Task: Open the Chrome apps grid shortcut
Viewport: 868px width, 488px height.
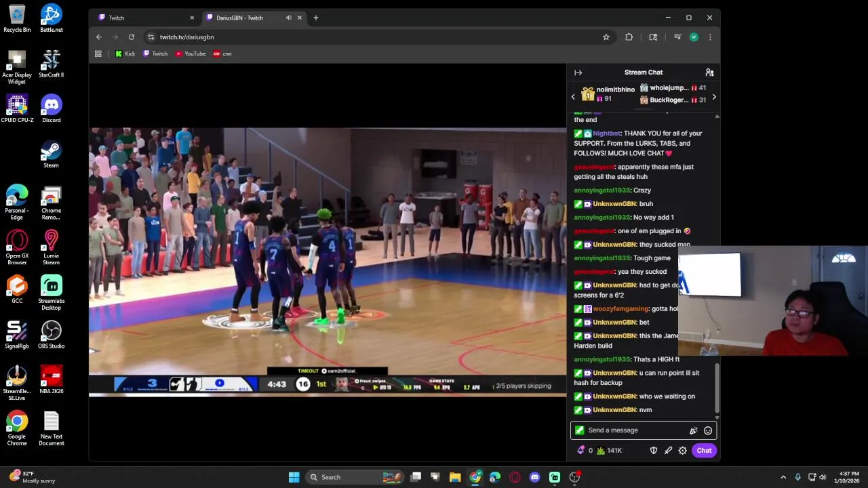Action: pyautogui.click(x=98, y=54)
